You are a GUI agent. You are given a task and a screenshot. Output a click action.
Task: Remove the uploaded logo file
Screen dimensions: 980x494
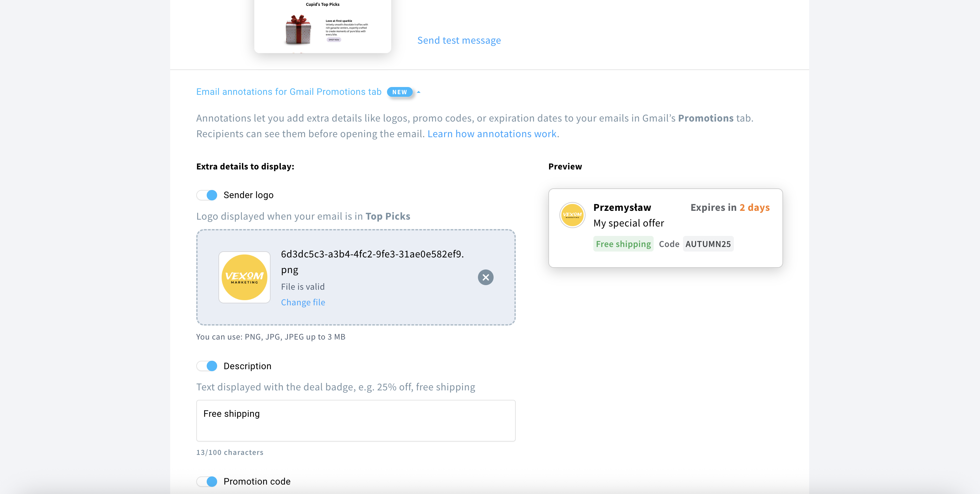point(485,277)
